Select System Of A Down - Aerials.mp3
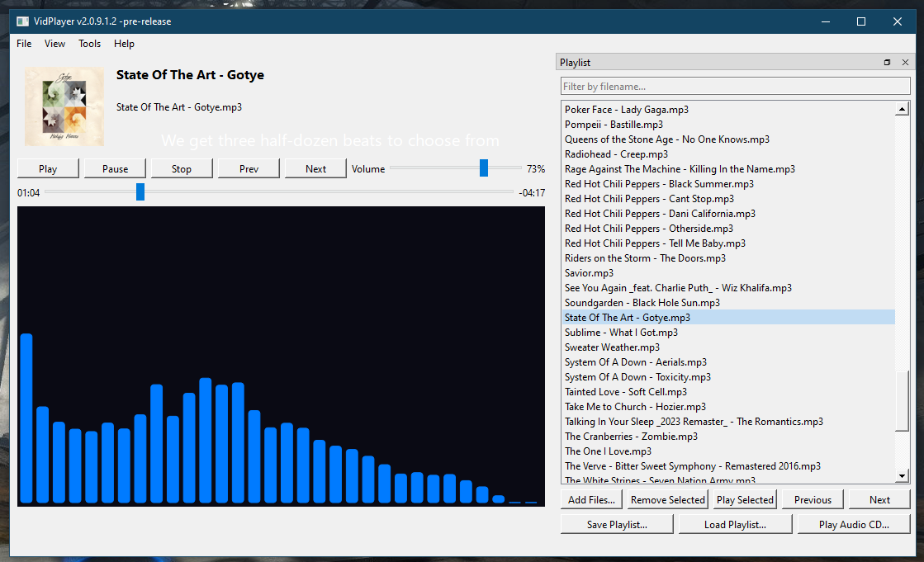 pyautogui.click(x=728, y=362)
